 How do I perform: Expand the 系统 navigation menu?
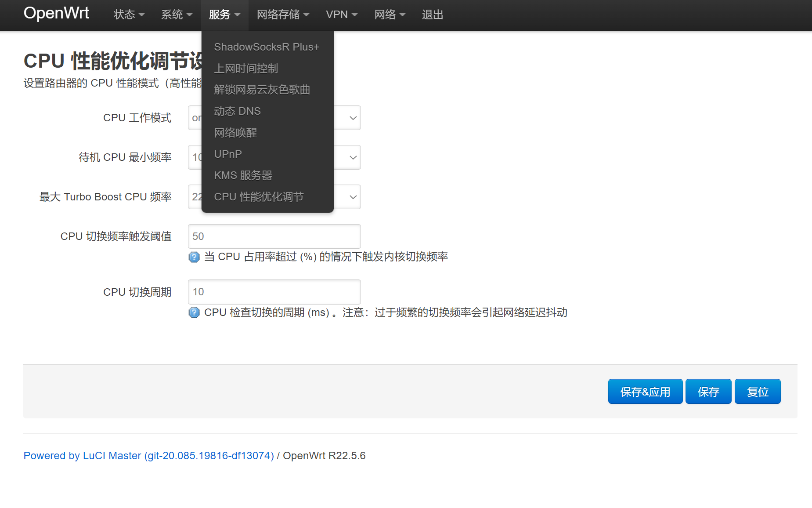click(177, 15)
